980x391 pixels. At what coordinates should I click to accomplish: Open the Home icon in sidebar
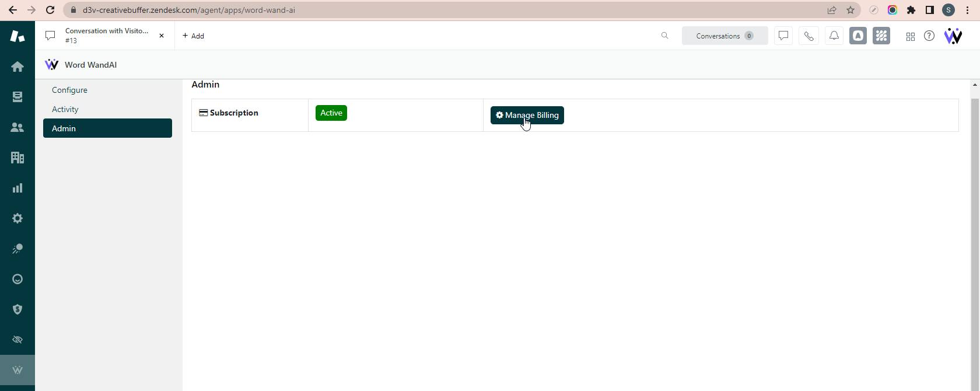pos(17,67)
